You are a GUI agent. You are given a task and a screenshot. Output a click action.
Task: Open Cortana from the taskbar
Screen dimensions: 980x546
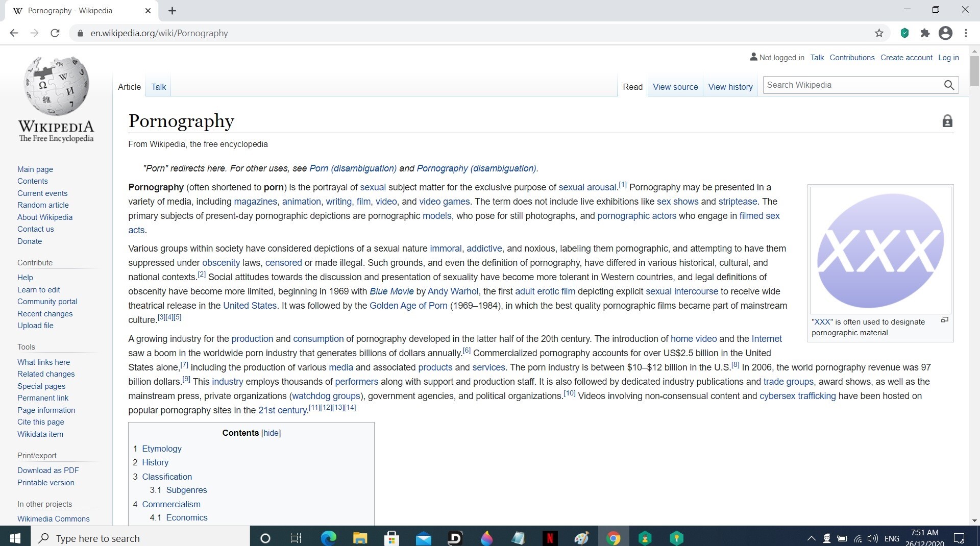click(265, 538)
